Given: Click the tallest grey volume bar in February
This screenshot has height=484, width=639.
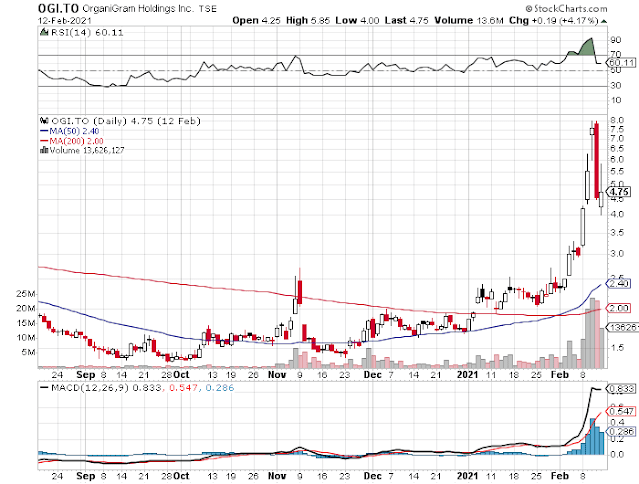Looking at the screenshot, I should tap(592, 333).
